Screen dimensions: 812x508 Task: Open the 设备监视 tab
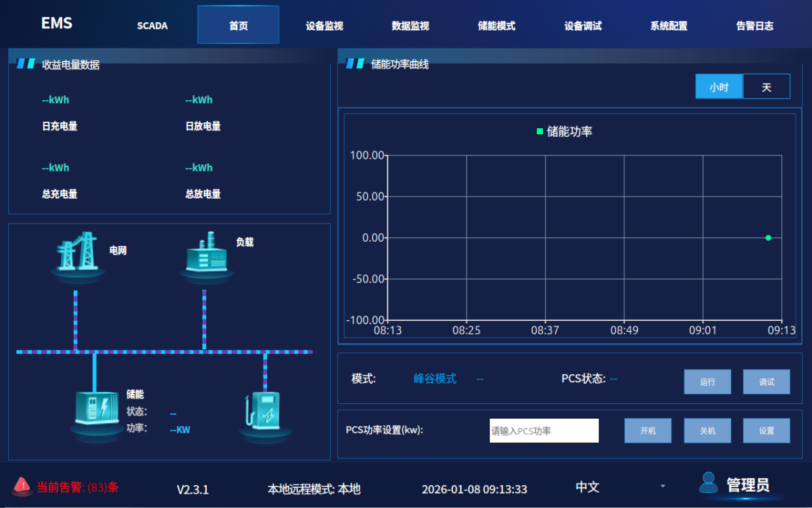pos(325,26)
